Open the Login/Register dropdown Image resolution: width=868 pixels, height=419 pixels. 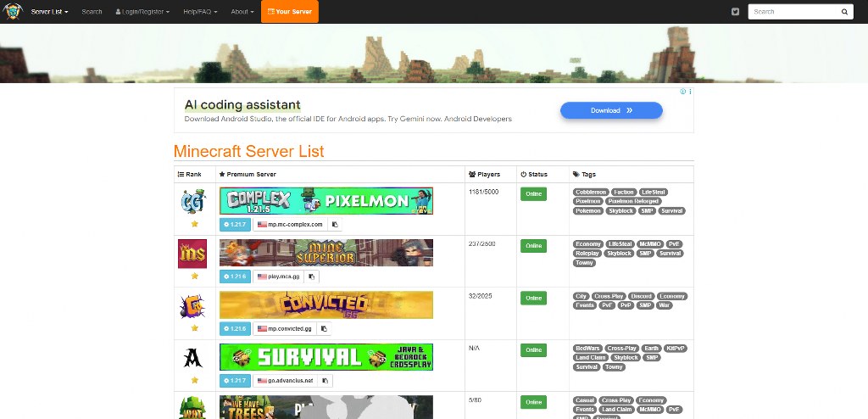tap(142, 12)
